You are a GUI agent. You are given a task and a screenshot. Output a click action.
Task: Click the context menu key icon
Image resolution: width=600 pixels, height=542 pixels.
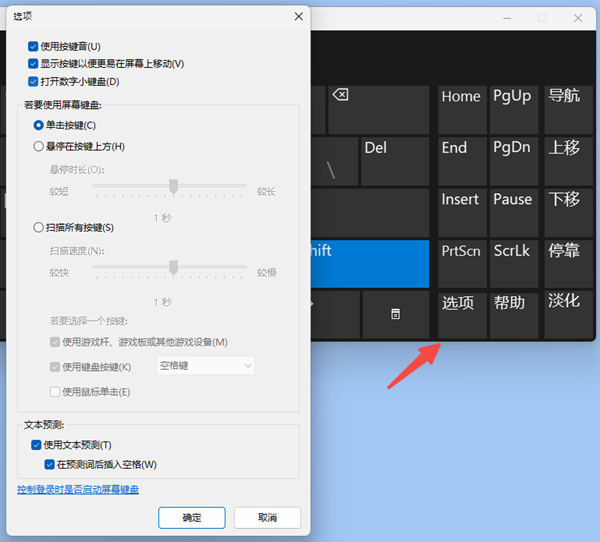click(x=396, y=314)
